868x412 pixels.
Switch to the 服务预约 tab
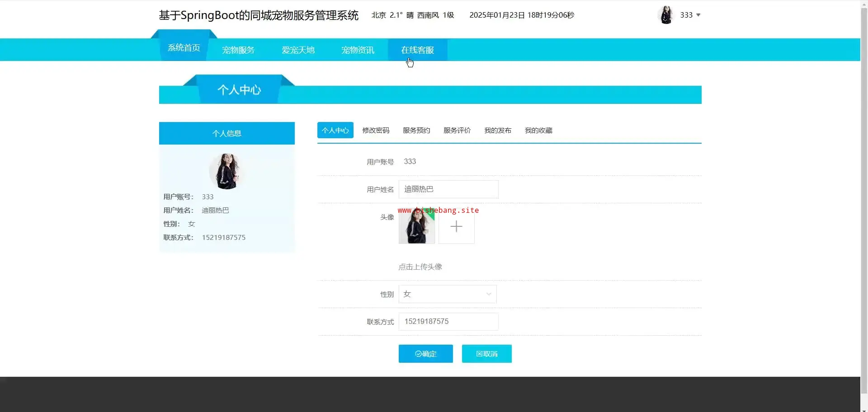tap(416, 131)
